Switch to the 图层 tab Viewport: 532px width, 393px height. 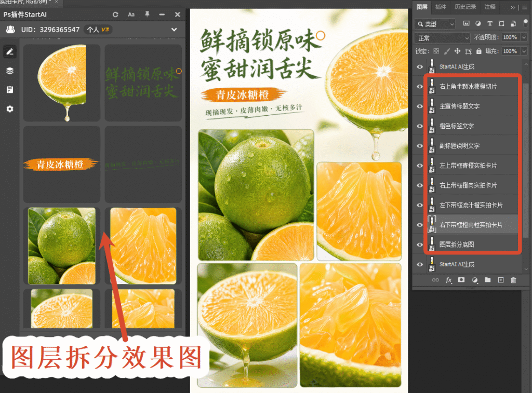[422, 7]
